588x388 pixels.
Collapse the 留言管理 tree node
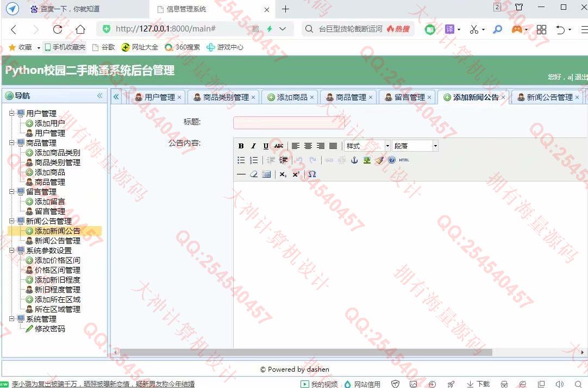point(11,192)
